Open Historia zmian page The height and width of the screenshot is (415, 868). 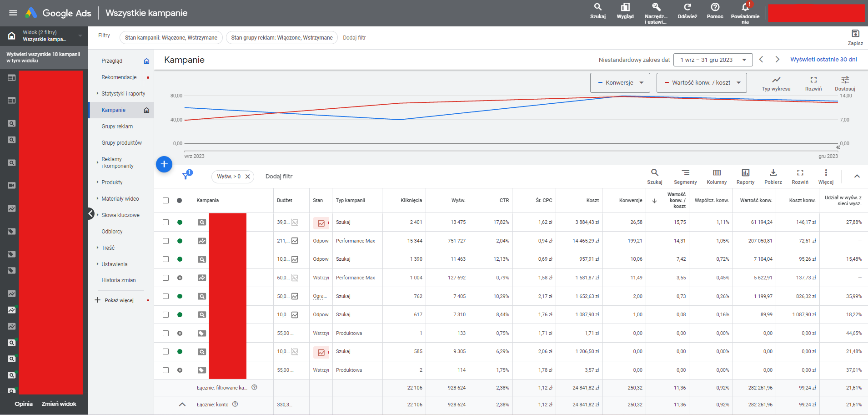coord(119,280)
